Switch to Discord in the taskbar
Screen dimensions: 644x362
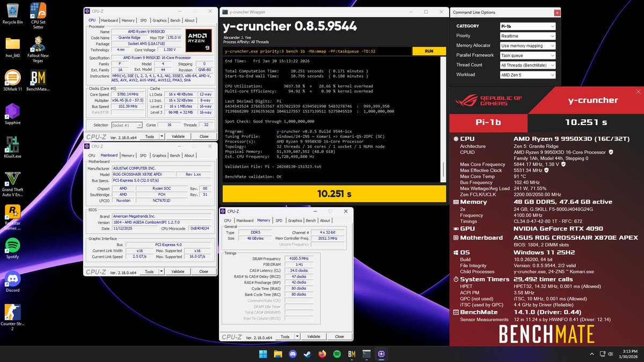click(x=293, y=354)
